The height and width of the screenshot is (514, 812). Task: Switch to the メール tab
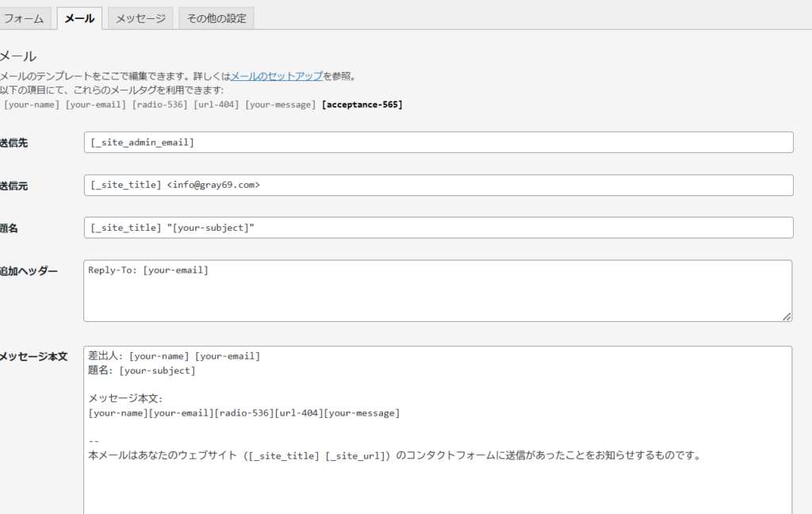79,18
